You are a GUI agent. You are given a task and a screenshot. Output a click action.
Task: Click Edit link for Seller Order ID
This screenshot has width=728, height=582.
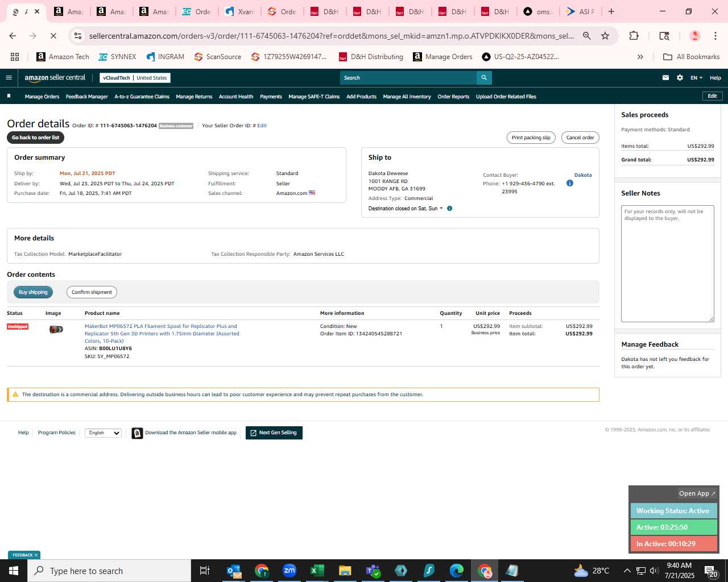click(262, 126)
